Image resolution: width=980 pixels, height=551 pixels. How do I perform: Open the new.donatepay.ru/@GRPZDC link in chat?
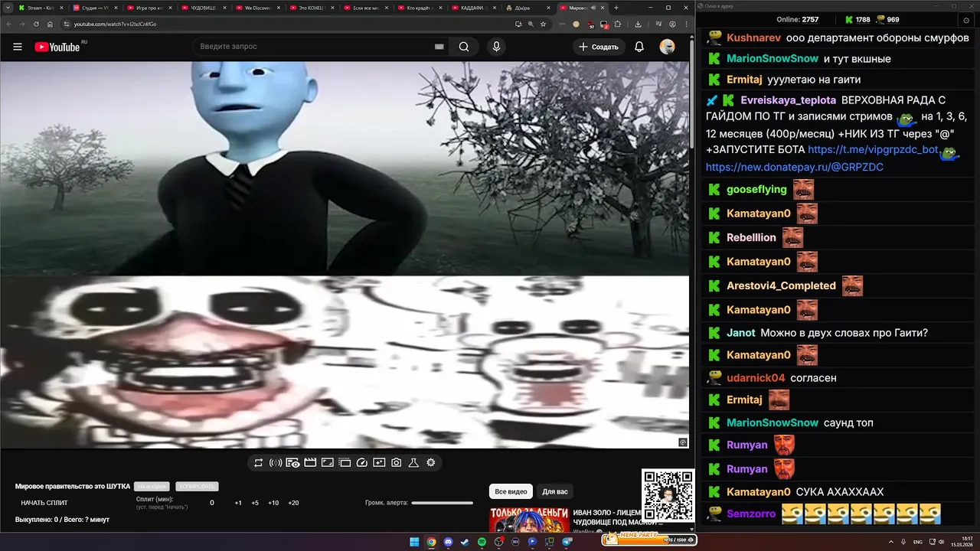(x=795, y=167)
